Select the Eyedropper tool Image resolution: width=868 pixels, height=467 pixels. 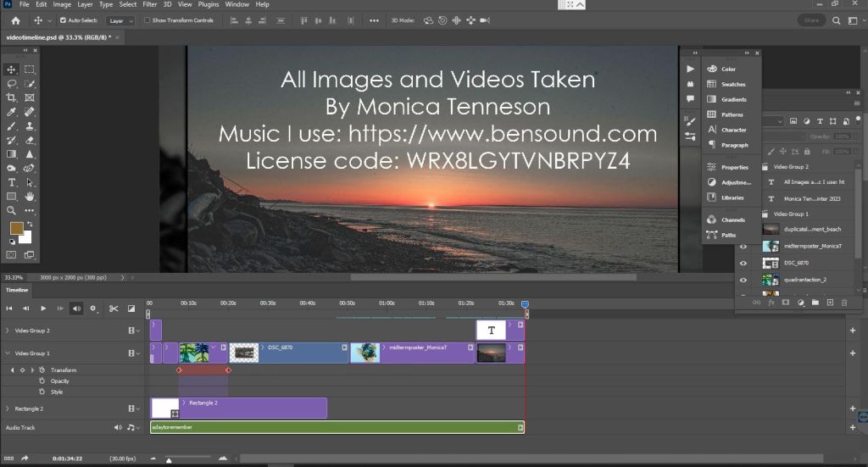[12, 112]
